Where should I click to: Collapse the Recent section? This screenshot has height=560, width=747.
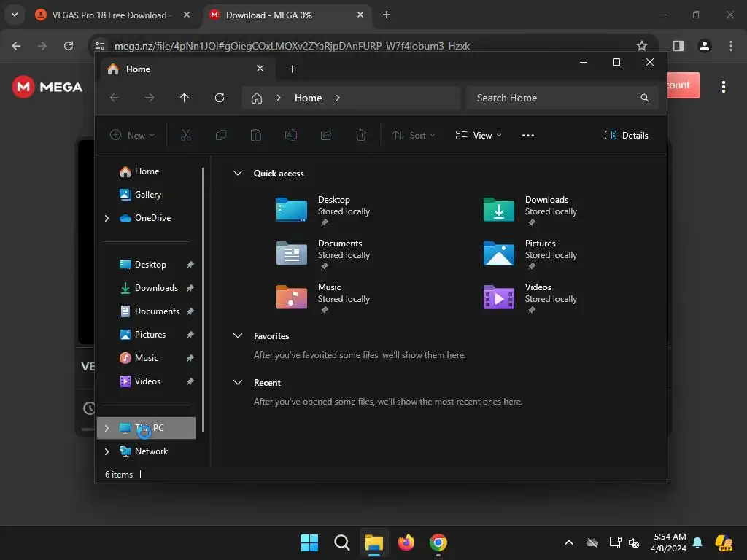click(238, 382)
